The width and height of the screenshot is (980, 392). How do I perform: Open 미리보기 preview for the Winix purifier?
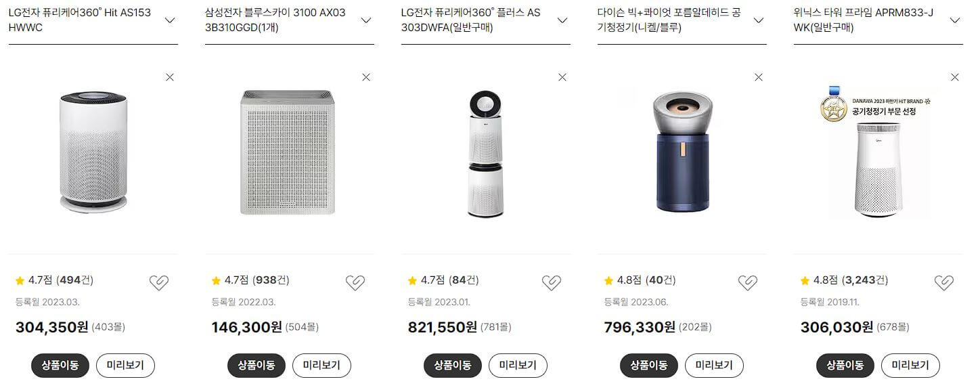pos(911,365)
